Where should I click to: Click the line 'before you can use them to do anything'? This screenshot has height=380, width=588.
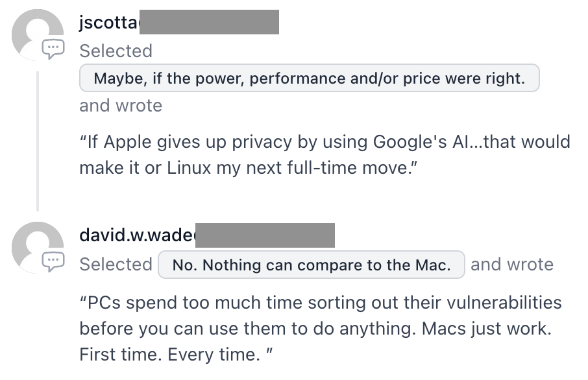315,329
